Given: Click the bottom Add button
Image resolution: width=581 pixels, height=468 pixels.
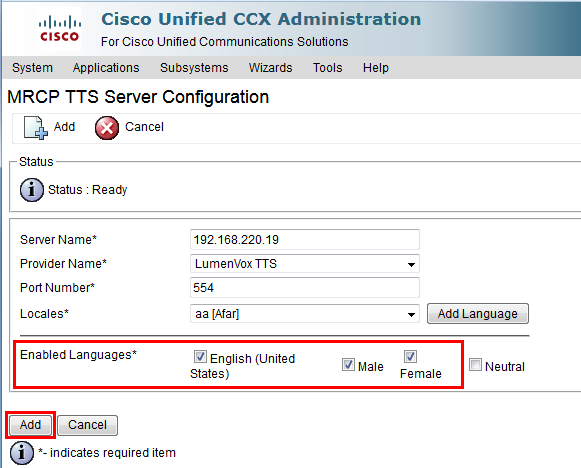Looking at the screenshot, I should point(30,425).
